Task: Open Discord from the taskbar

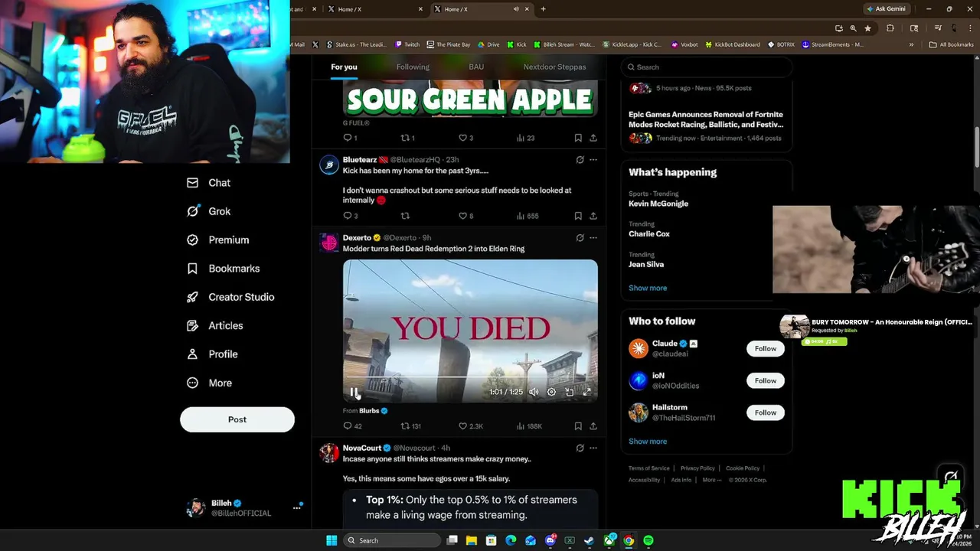Action: point(550,540)
